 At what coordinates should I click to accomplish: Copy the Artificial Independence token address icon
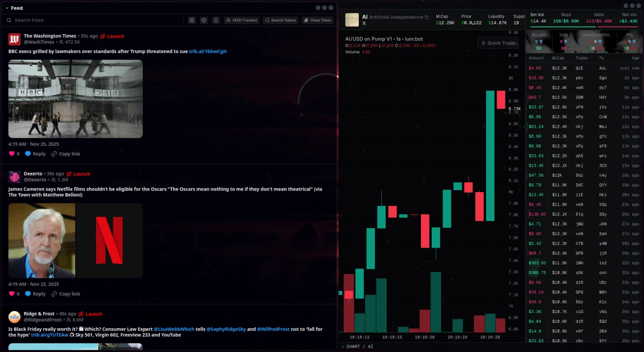pyautogui.click(x=427, y=18)
